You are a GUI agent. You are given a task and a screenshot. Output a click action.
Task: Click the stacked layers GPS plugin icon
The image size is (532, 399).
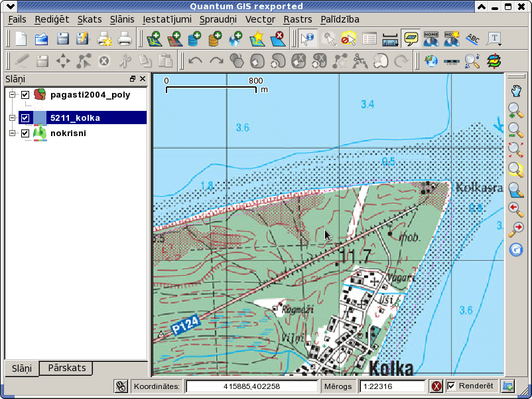coord(494,61)
